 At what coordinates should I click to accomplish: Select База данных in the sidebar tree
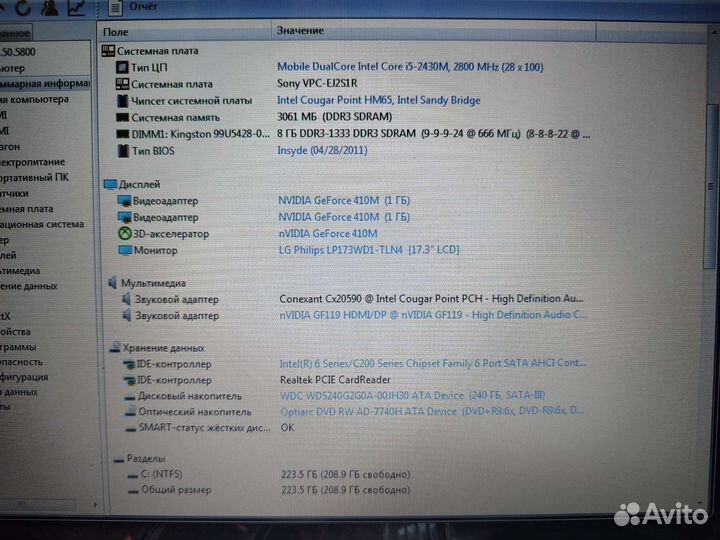tap(19, 392)
